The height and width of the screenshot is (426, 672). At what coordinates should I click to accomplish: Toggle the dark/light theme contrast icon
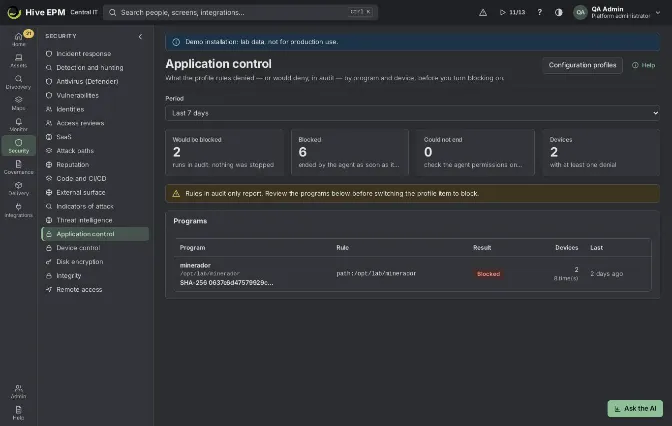pyautogui.click(x=558, y=12)
